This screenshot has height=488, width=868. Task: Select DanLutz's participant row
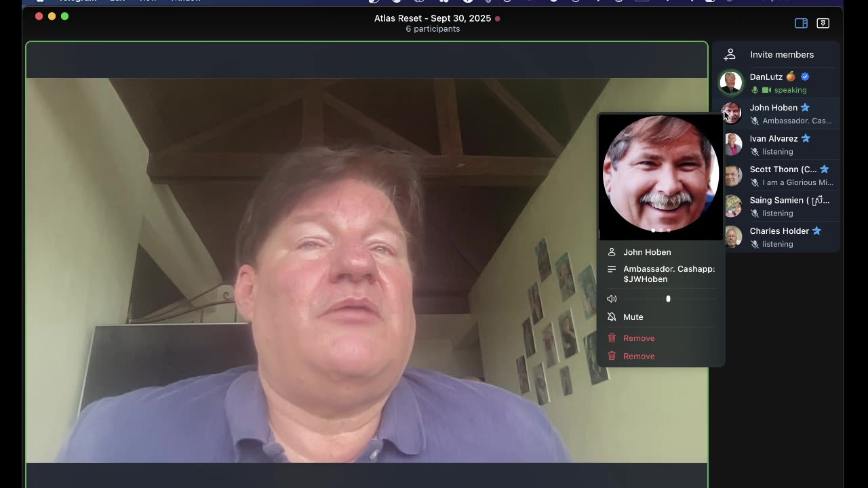[776, 83]
